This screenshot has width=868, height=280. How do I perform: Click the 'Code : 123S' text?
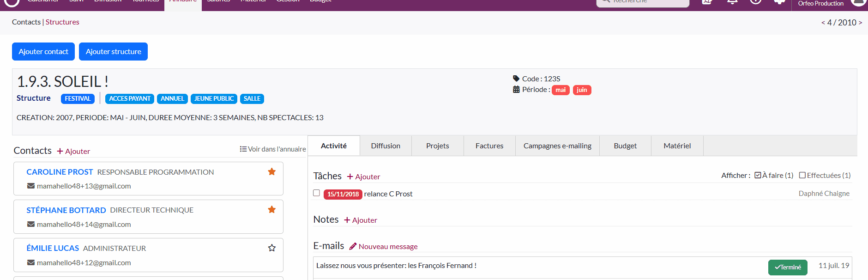tap(541, 79)
